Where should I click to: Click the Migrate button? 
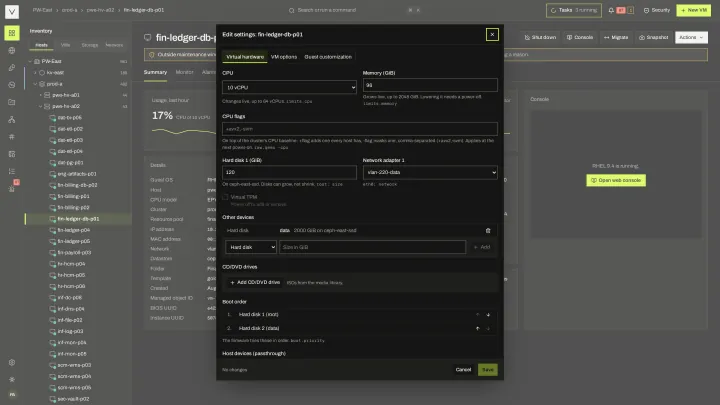point(616,37)
